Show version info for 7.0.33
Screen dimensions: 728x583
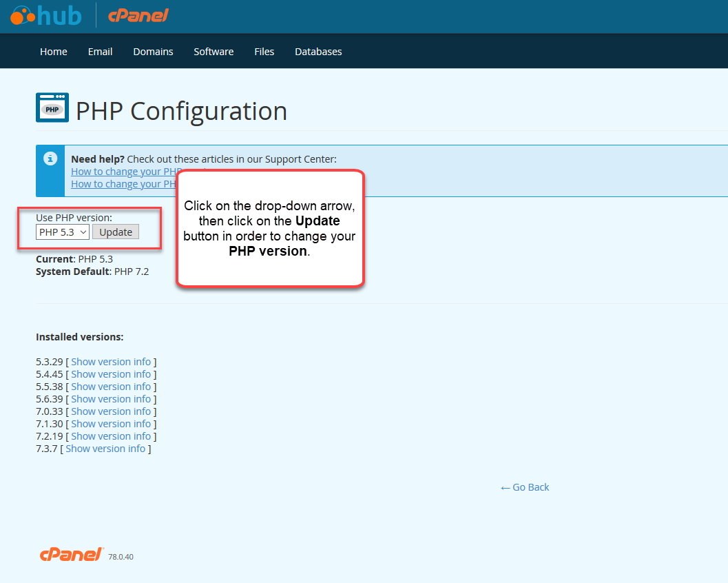(111, 411)
